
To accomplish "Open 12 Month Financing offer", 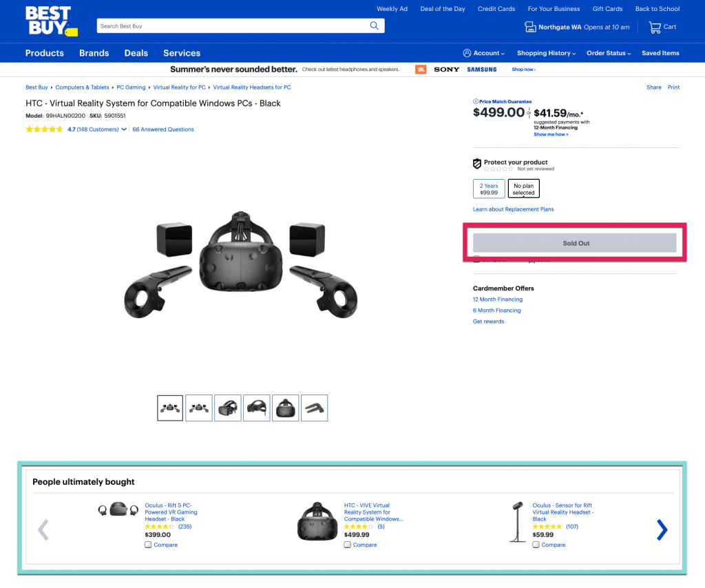I will pyautogui.click(x=497, y=300).
